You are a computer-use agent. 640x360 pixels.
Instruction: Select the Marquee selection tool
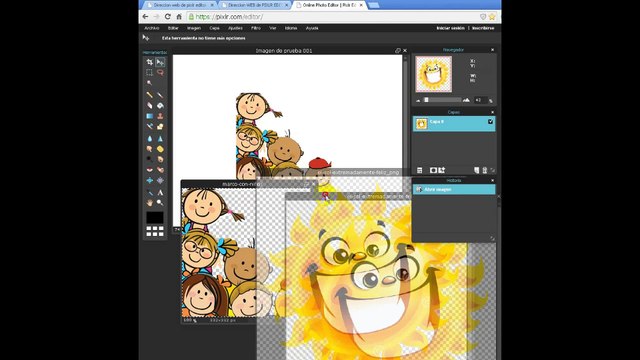[149, 72]
